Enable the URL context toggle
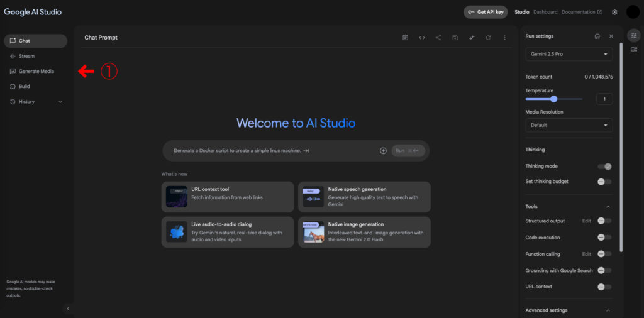This screenshot has height=318, width=644. tap(604, 287)
